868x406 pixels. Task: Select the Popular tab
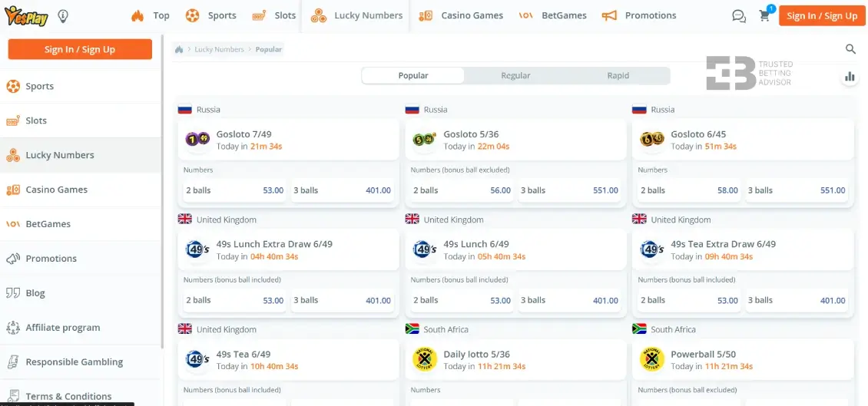(x=413, y=75)
